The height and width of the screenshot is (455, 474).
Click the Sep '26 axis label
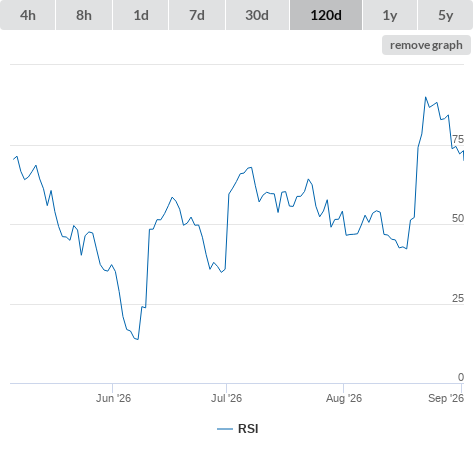point(446,398)
